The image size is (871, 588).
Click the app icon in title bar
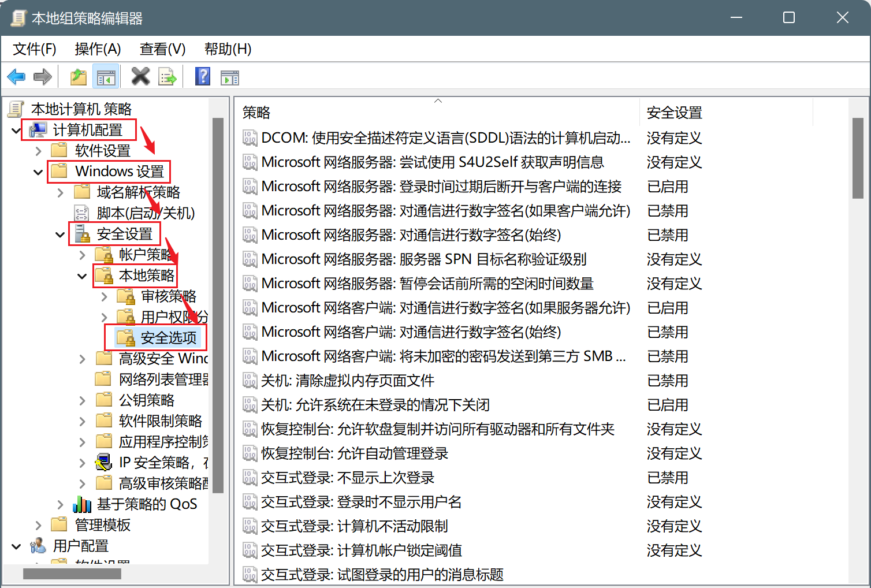pyautogui.click(x=18, y=18)
